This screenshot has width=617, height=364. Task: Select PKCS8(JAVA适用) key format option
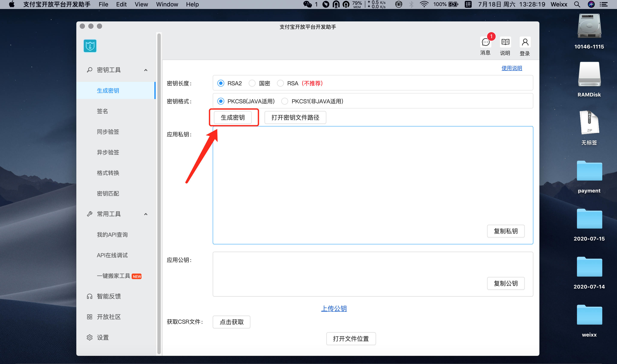[x=221, y=101]
